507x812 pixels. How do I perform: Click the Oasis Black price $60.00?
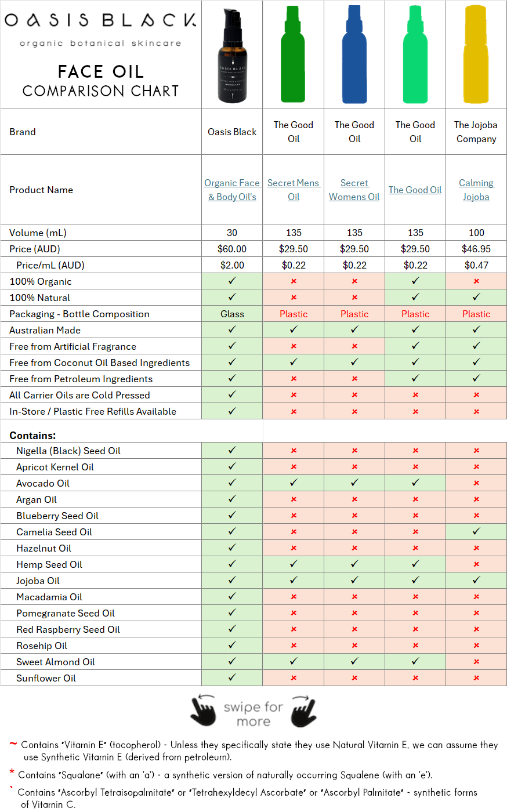coord(232,249)
